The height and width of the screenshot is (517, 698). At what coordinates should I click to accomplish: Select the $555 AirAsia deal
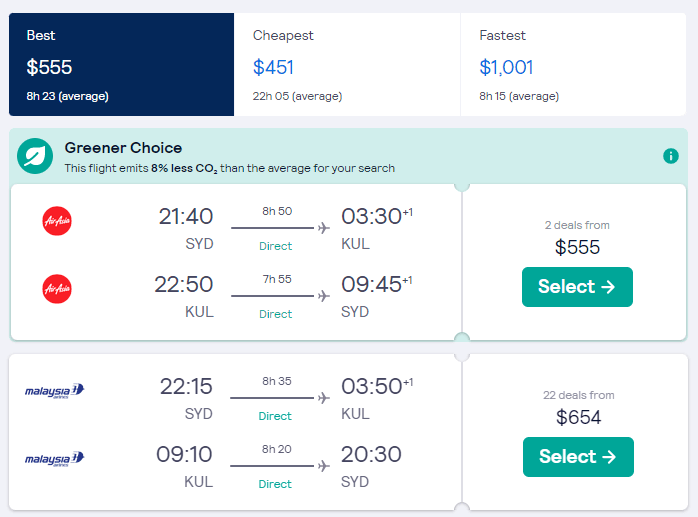pyautogui.click(x=577, y=287)
